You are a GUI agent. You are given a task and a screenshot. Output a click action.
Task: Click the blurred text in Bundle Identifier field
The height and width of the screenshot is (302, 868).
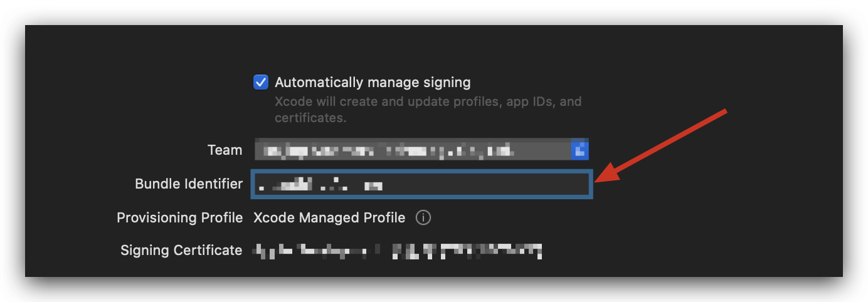click(320, 184)
